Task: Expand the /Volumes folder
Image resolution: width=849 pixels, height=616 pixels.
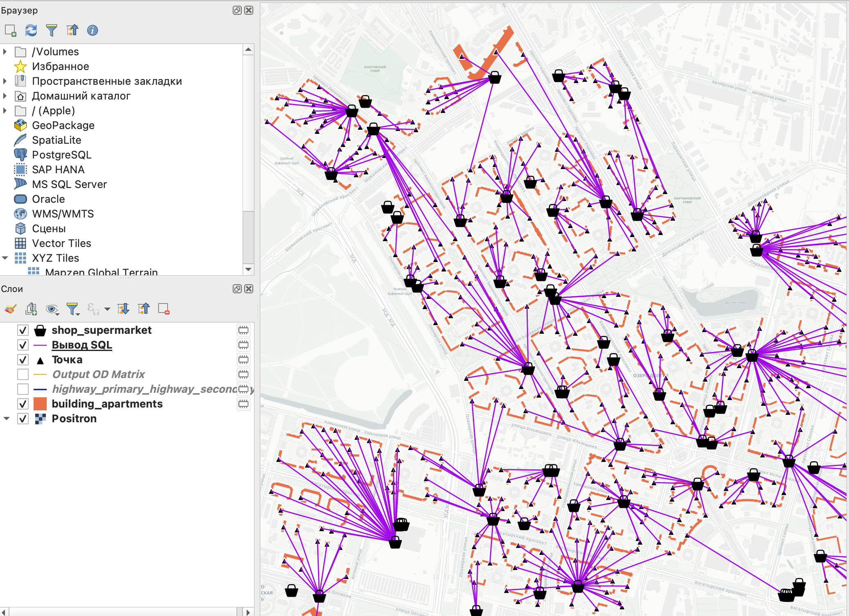Action: pyautogui.click(x=5, y=52)
